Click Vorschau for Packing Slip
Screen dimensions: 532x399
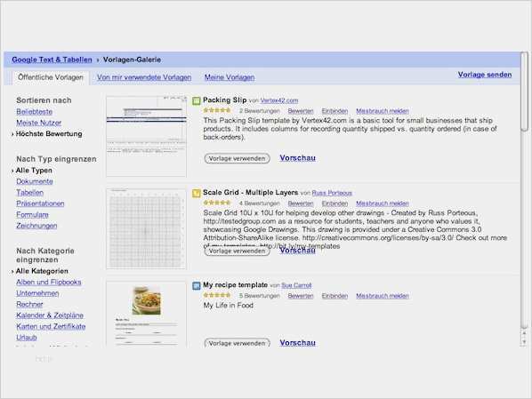[x=297, y=158]
